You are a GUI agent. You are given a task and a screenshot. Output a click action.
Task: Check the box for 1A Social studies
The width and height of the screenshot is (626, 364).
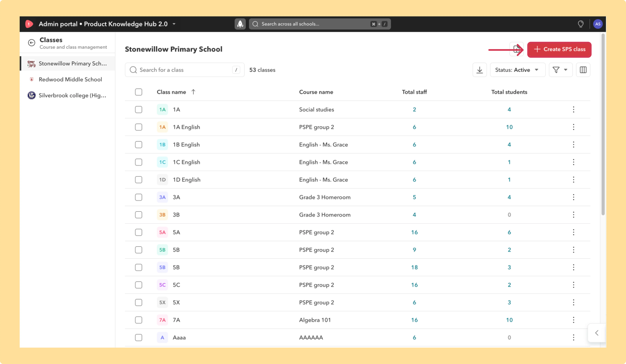tap(139, 110)
